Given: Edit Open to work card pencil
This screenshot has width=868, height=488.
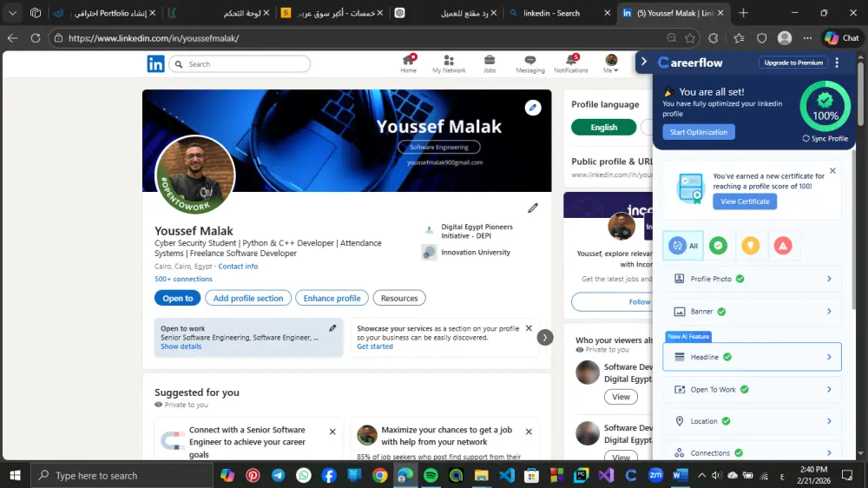Looking at the screenshot, I should click(x=332, y=328).
